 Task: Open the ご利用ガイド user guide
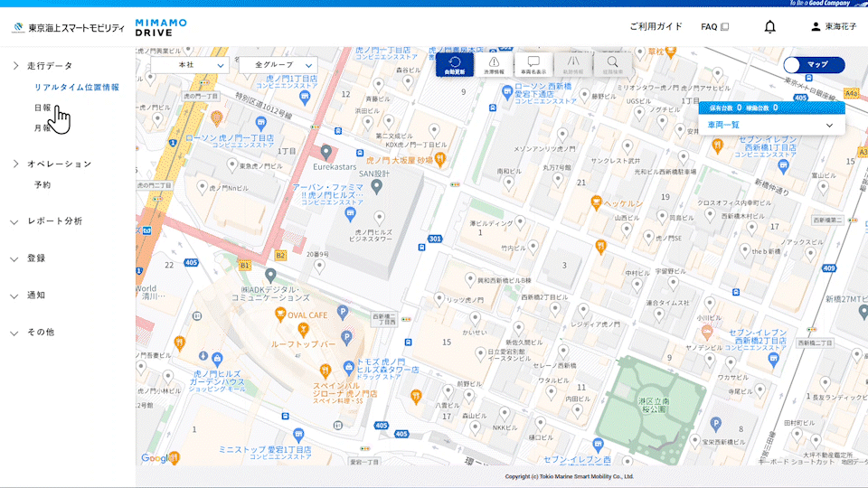656,26
